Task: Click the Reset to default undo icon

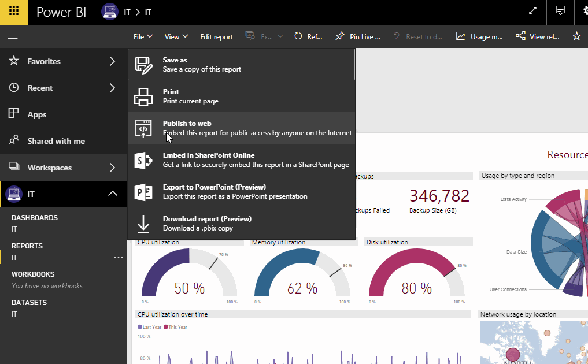Action: point(397,36)
